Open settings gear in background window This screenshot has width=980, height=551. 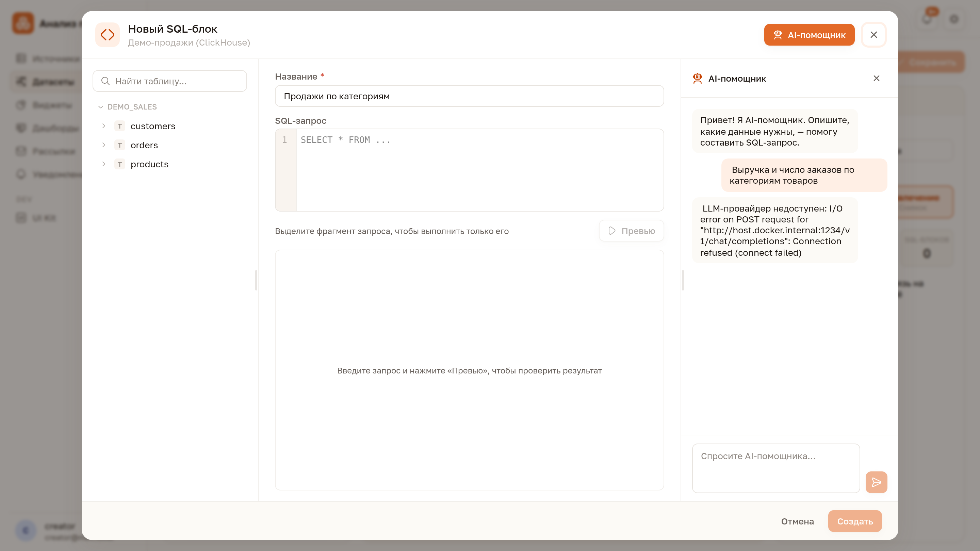(x=954, y=19)
